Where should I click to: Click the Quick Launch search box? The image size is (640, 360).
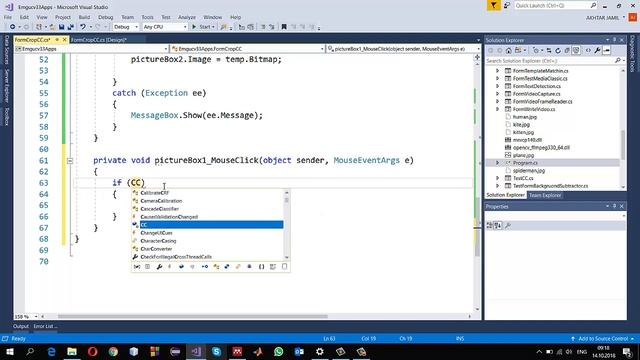pos(555,5)
